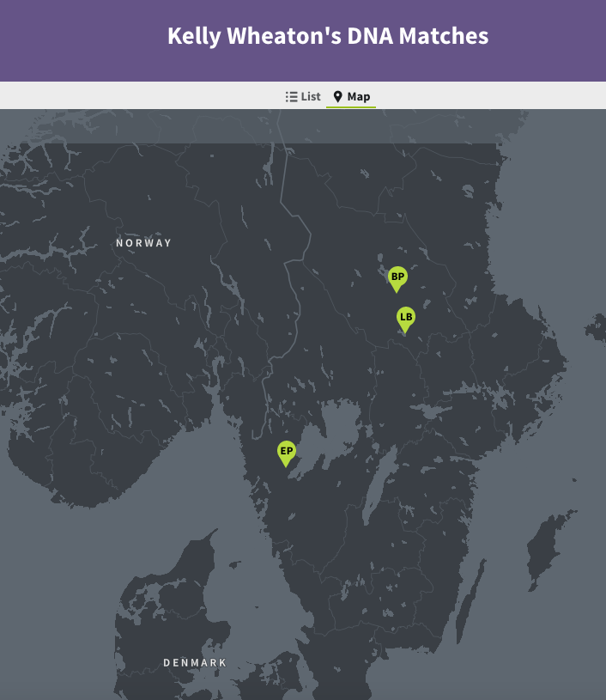Click the long thin island off Sweden's southeast coast
The image size is (606, 700).
[468, 610]
